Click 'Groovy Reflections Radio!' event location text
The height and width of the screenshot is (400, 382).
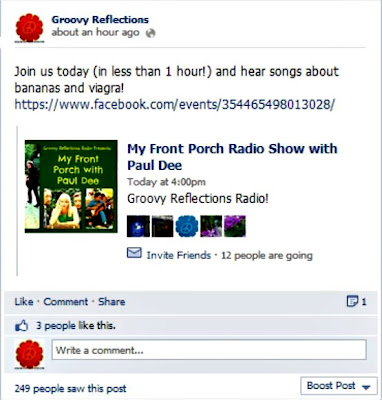click(198, 199)
